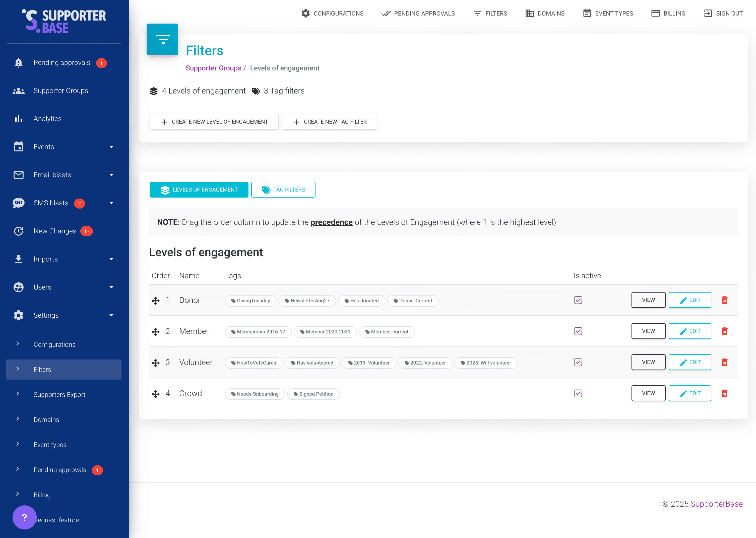Viewport: 756px width, 538px height.
Task: Click the purple help question mark icon
Action: pyautogui.click(x=24, y=517)
